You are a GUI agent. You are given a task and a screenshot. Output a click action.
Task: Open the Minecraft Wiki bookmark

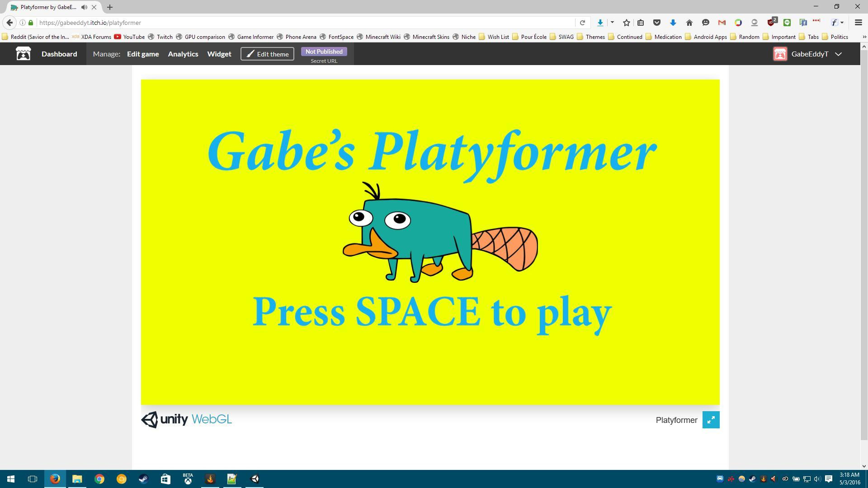click(x=378, y=37)
